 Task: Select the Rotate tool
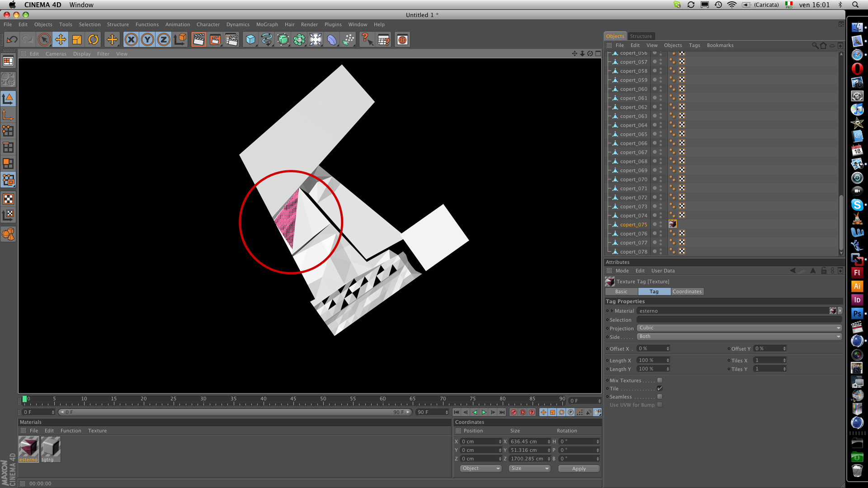click(93, 40)
